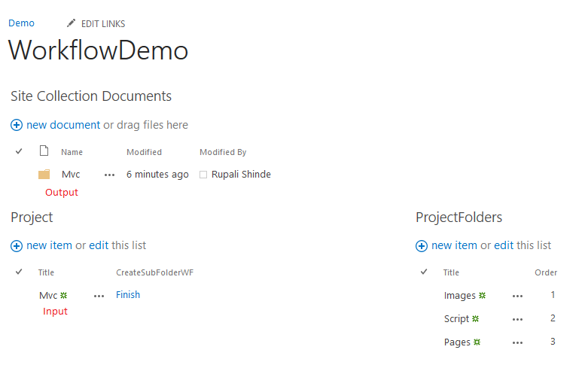Open the Finish workflow status link
The width and height of the screenshot is (588, 368).
coord(128,295)
